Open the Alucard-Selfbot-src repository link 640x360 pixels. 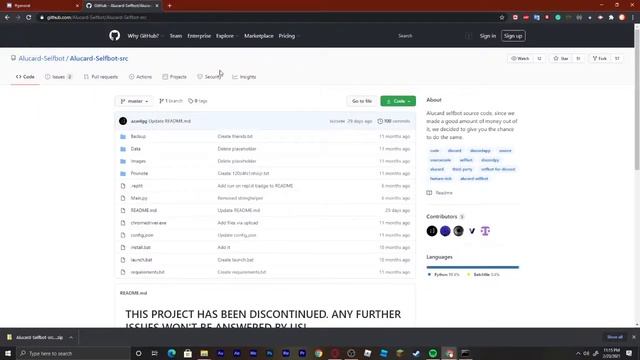(99, 58)
